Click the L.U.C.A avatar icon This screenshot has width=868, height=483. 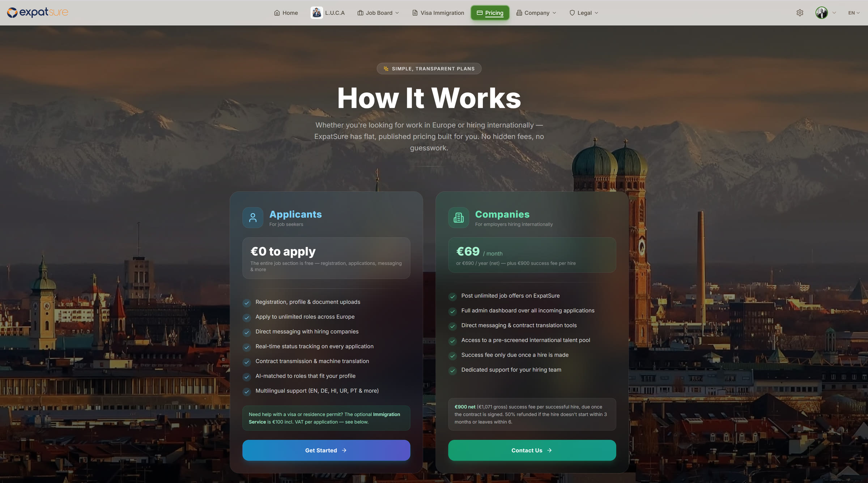316,13
